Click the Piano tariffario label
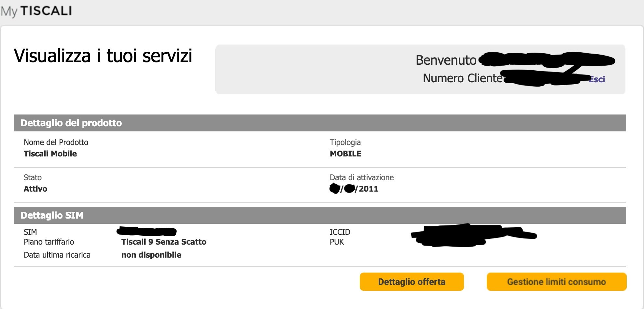 pos(49,242)
